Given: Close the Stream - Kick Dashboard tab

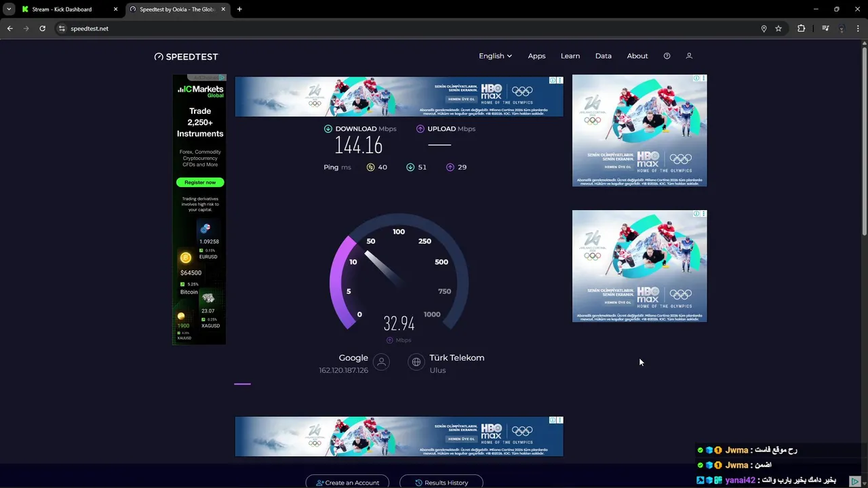Looking at the screenshot, I should point(115,9).
